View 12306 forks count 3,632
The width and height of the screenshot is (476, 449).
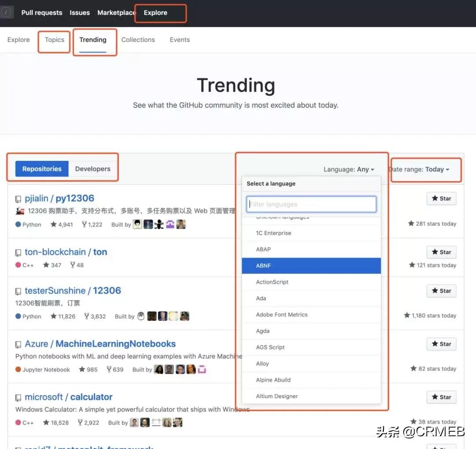pyautogui.click(x=95, y=317)
